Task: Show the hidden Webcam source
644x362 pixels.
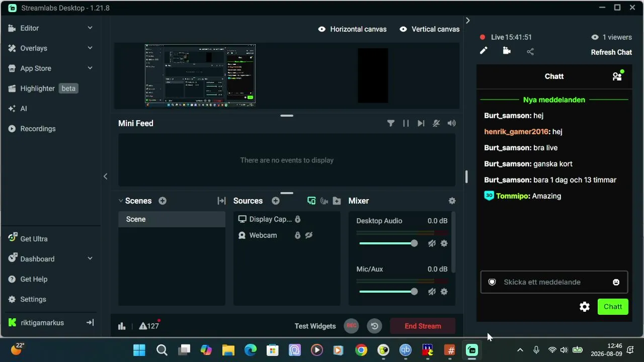Action: [309, 235]
